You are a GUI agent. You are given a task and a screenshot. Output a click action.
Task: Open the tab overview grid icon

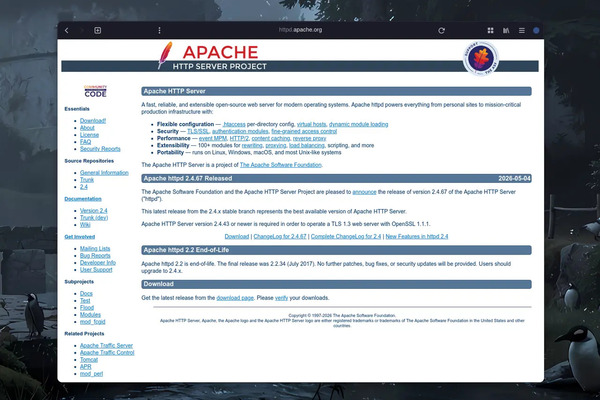[x=490, y=30]
